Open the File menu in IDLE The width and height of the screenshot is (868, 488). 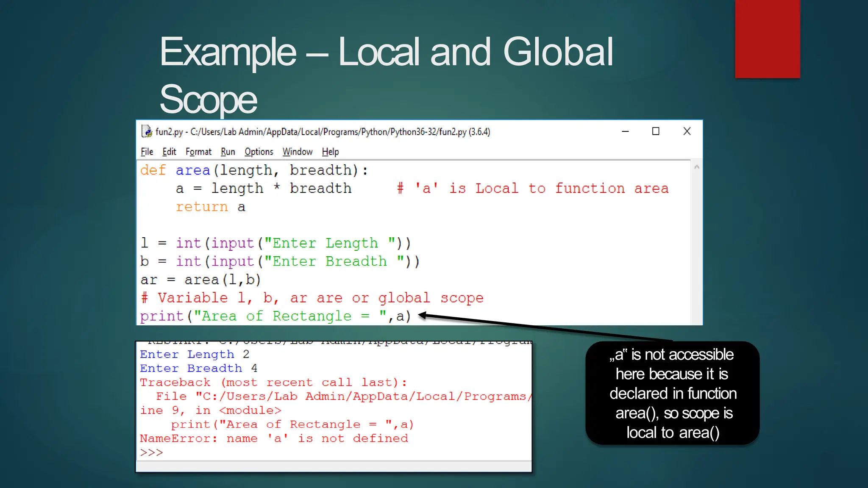click(x=147, y=152)
